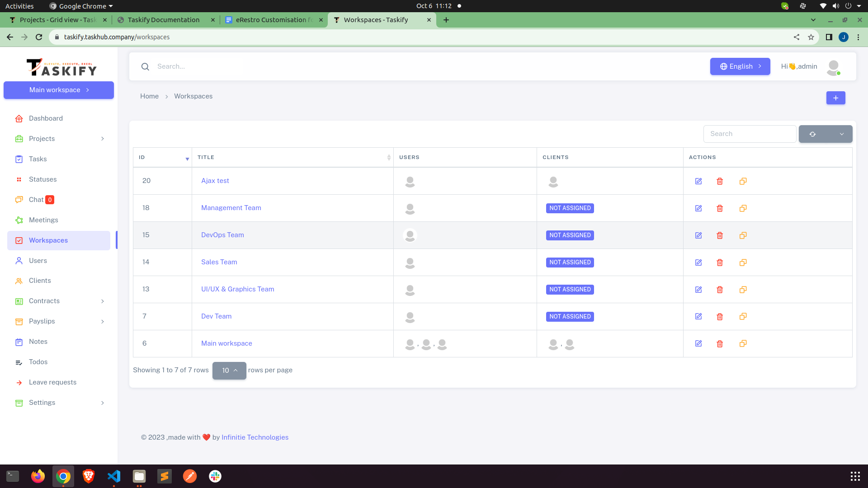This screenshot has height=488, width=868.
Task: Click the Infinitie Technologies footer link
Action: click(x=255, y=437)
